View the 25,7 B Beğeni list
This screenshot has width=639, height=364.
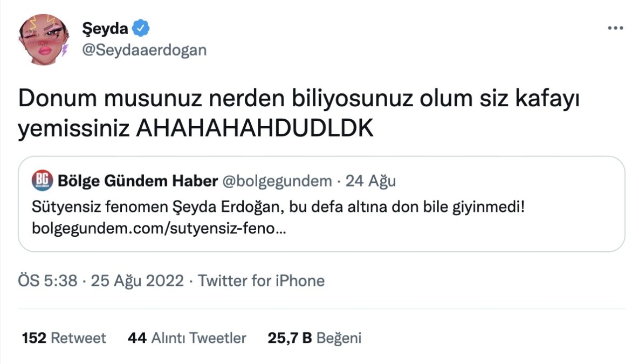313,338
